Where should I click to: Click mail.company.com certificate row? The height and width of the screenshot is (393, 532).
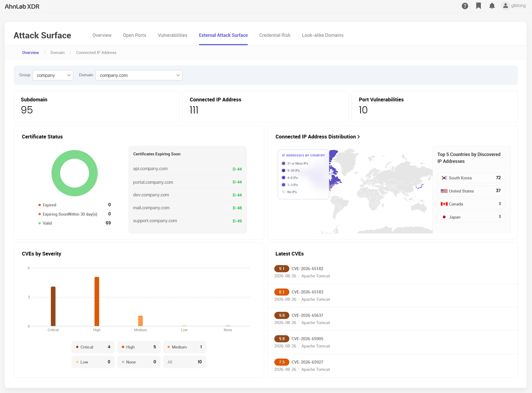coord(187,208)
